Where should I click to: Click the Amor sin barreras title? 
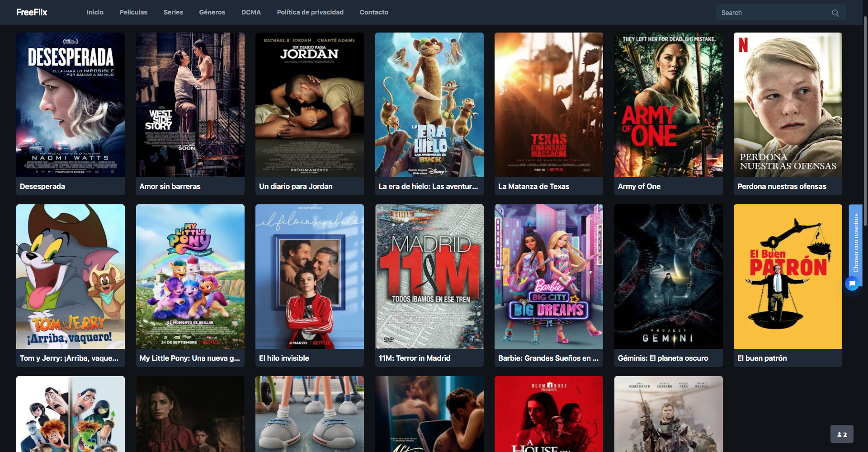point(170,186)
